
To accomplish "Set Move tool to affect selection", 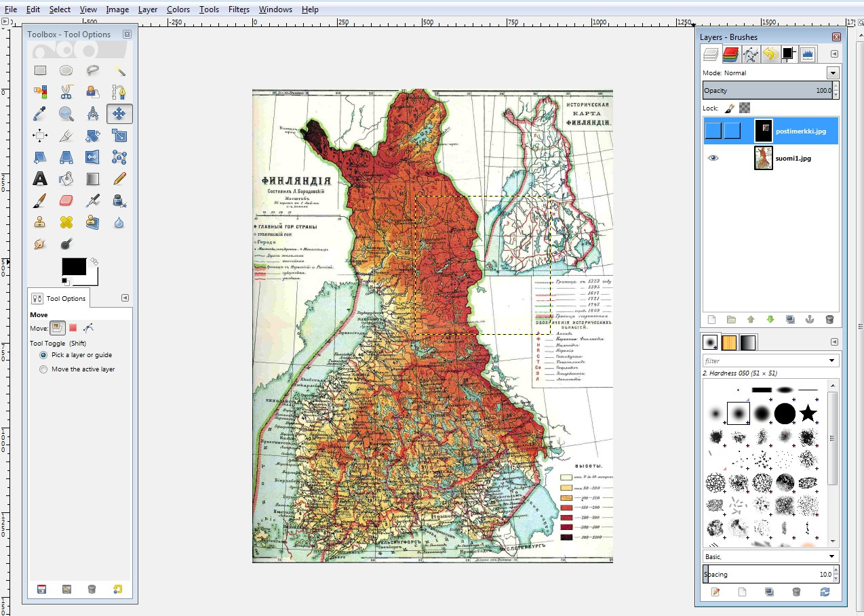I will coord(73,328).
